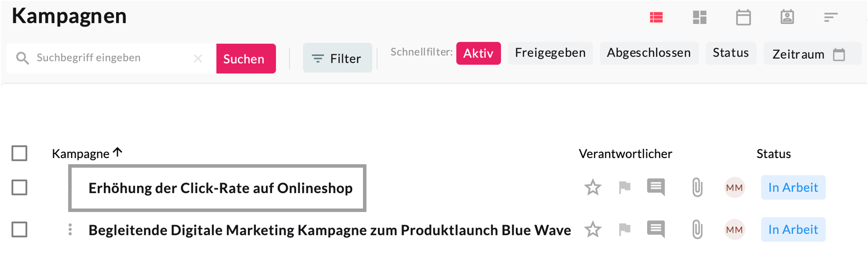Open the contact card view icon
868x260 pixels.
tap(787, 17)
